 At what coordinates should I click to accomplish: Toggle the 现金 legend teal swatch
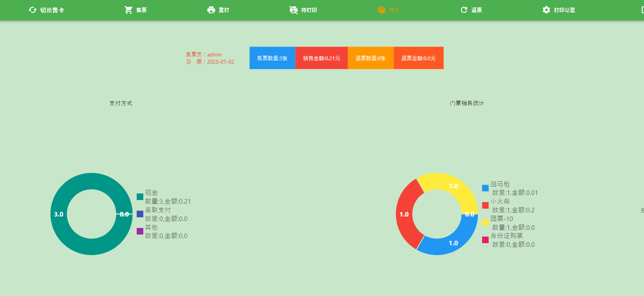click(140, 196)
